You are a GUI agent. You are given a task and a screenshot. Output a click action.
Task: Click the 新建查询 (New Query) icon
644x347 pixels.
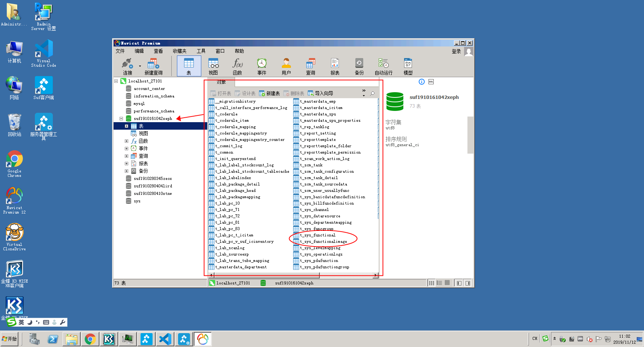click(x=153, y=66)
